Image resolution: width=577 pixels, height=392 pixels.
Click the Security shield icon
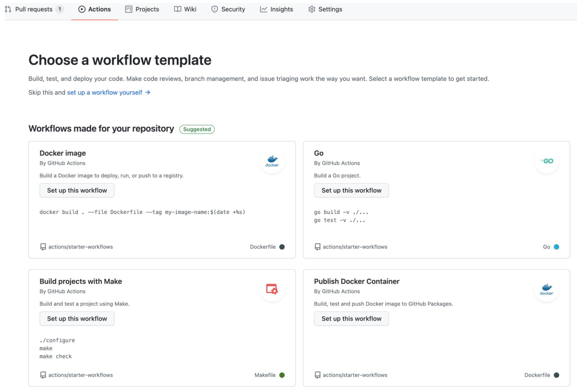point(215,9)
